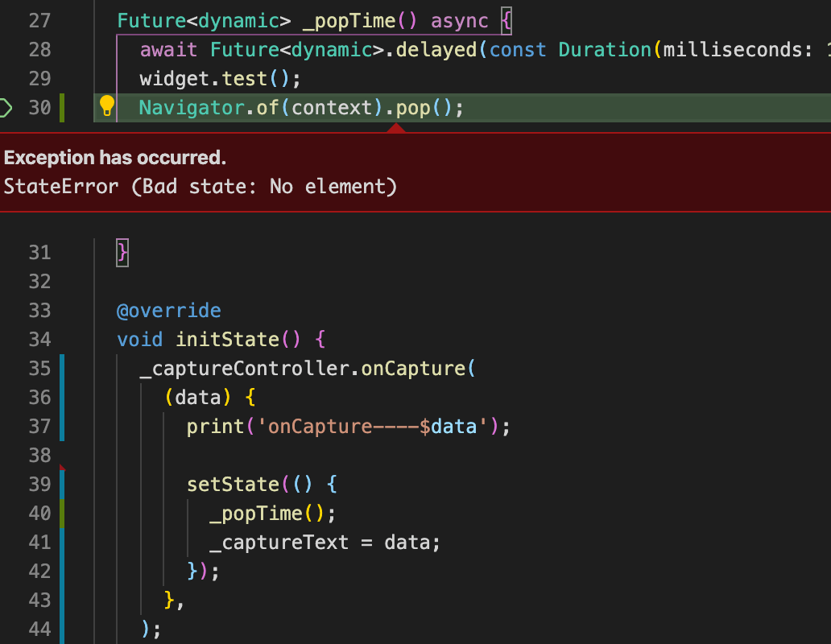Click the green execution pointer arrow in gutter
Viewport: 831px width, 644px height.
coord(6,105)
